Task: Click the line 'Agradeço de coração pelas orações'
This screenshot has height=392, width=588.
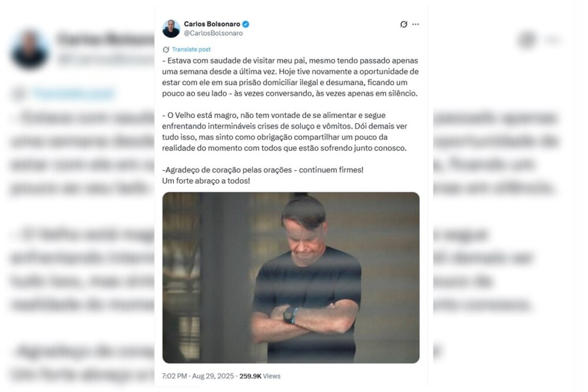Action: click(x=263, y=170)
